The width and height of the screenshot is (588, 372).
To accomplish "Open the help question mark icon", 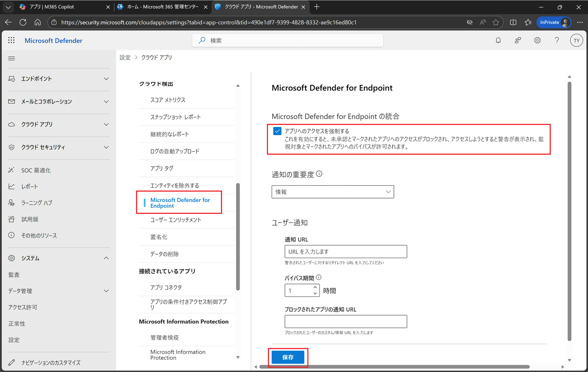I will click(557, 40).
